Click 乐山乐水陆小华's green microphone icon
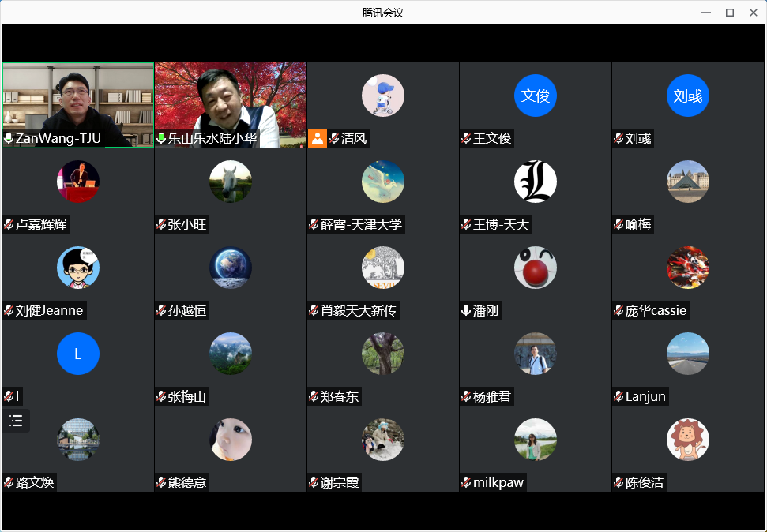Viewport: 767px width, 532px height. pyautogui.click(x=161, y=139)
